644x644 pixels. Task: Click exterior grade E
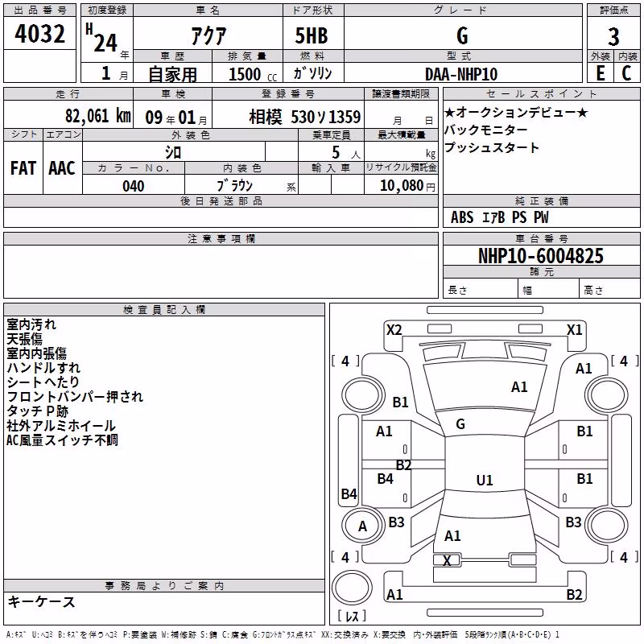pyautogui.click(x=601, y=73)
